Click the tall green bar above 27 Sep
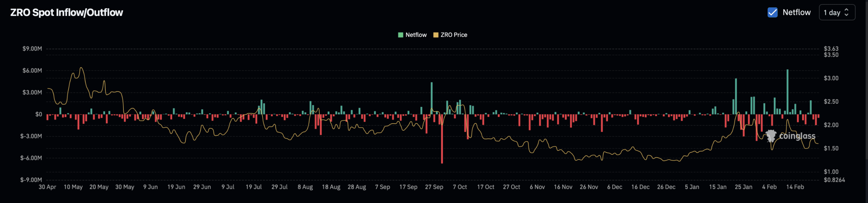 (x=432, y=98)
